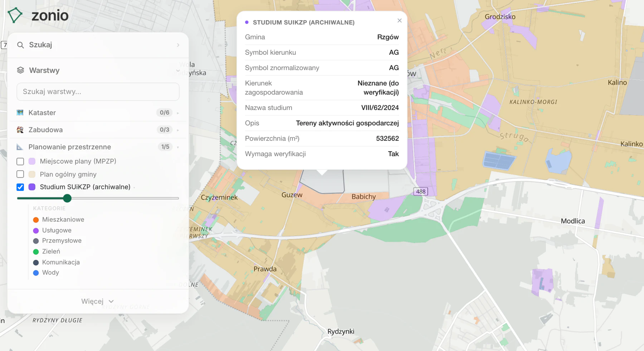Open the Więcej dropdown
This screenshot has width=644, height=351.
click(x=98, y=301)
